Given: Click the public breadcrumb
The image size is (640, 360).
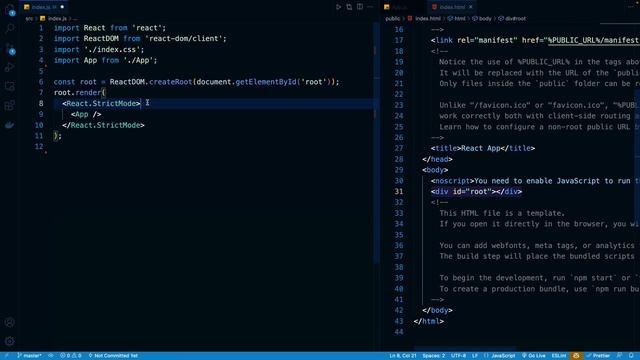Looking at the screenshot, I should pyautogui.click(x=393, y=18).
